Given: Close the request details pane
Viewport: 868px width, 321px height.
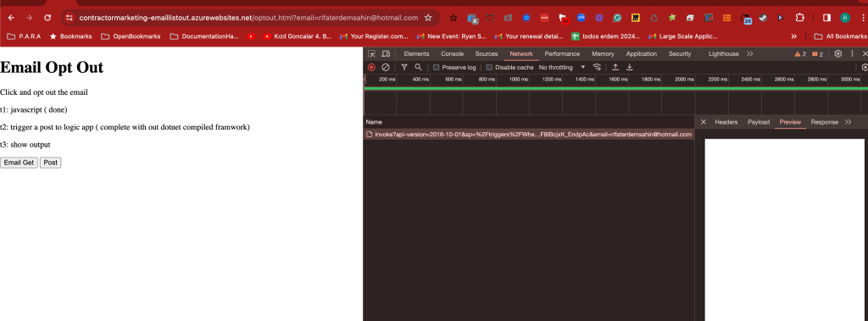Looking at the screenshot, I should click(703, 122).
